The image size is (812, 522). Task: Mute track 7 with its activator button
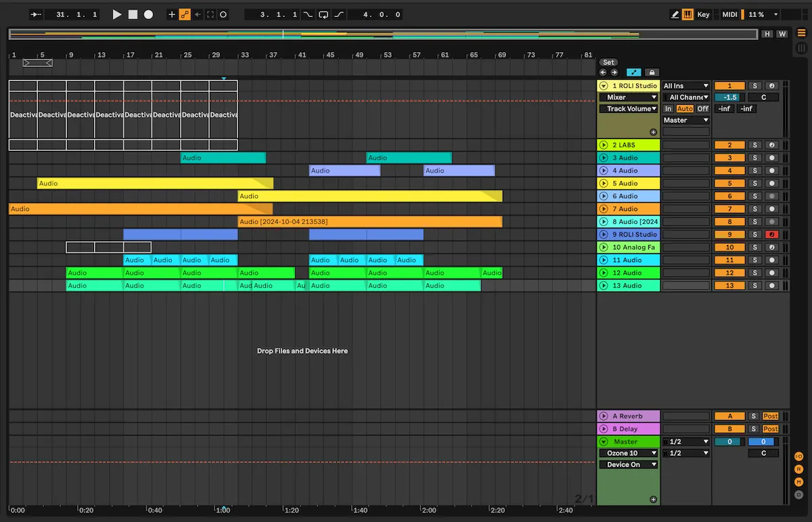point(729,209)
